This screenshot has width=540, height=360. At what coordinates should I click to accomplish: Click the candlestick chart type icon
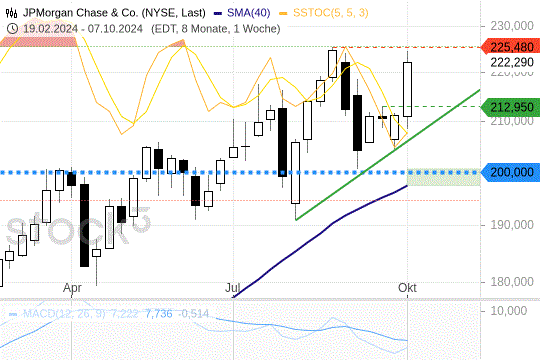click(11, 13)
